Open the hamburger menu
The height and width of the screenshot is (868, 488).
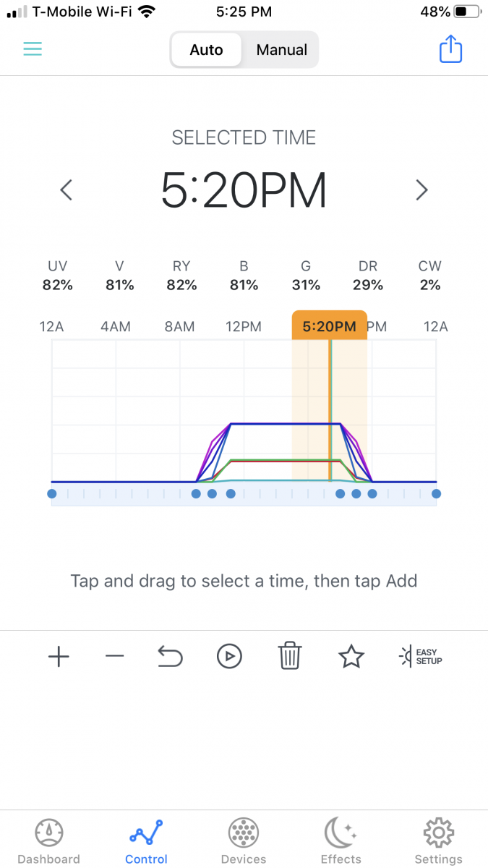pos(33,49)
